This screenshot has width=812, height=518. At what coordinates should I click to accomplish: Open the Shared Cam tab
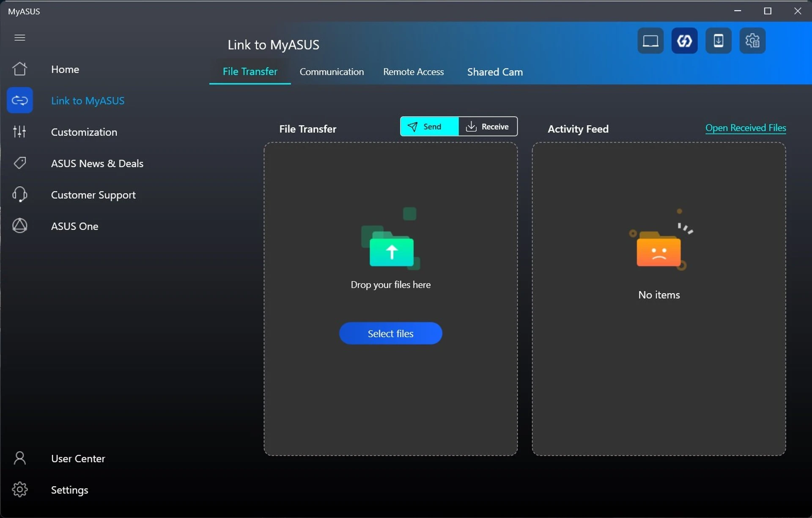tap(495, 72)
